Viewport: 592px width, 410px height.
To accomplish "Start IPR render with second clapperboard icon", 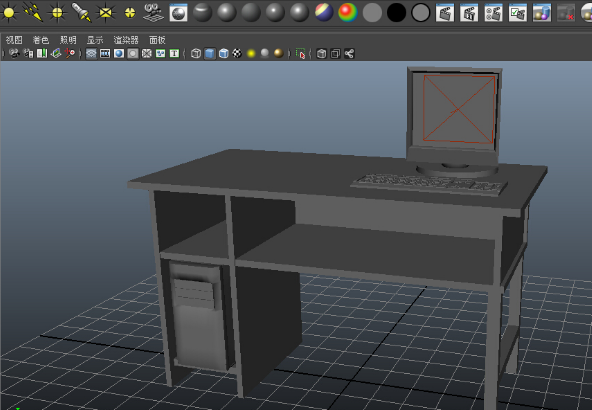I will [469, 12].
